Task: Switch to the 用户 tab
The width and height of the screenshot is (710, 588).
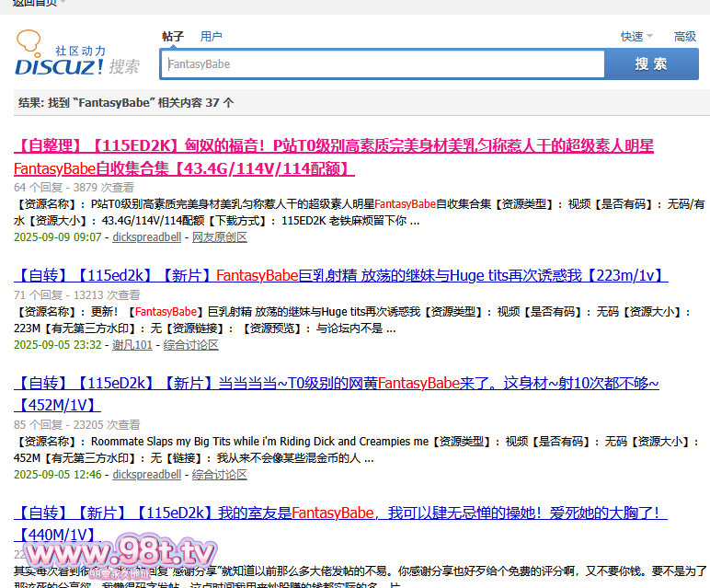Action: [211, 36]
